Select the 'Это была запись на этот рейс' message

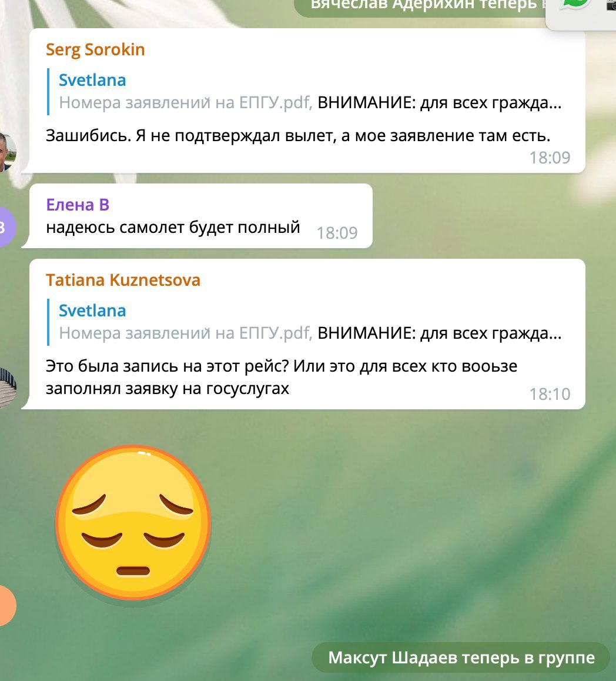282,377
